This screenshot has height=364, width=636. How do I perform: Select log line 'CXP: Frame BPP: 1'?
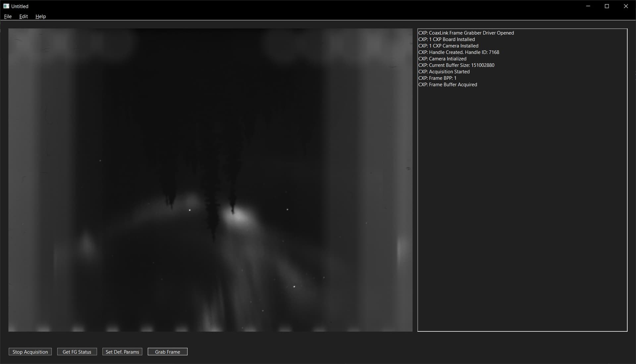437,78
